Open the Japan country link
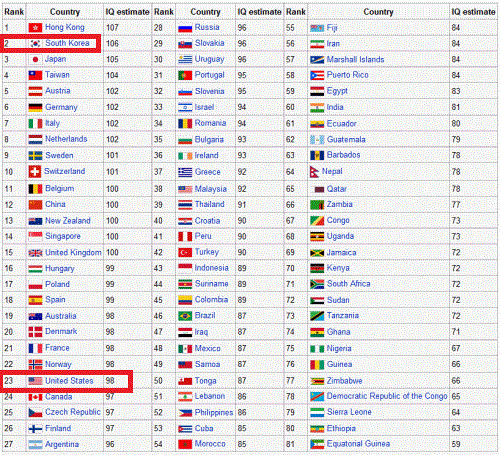 point(55,59)
